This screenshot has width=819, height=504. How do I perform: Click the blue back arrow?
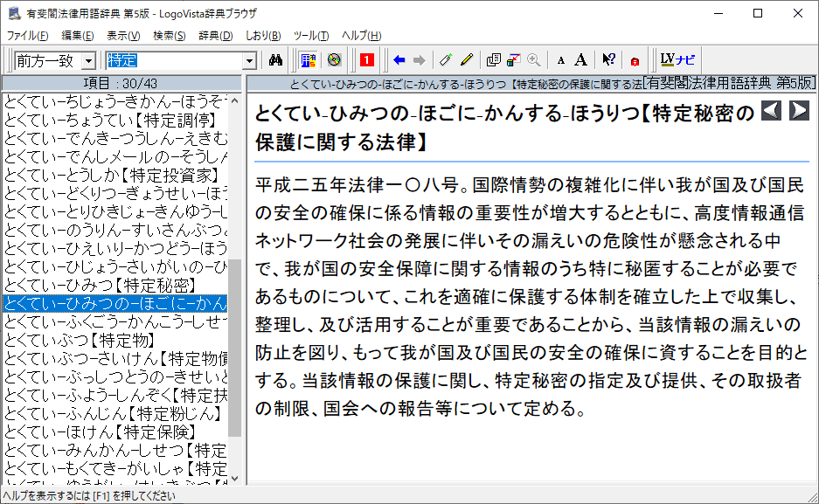tap(399, 60)
